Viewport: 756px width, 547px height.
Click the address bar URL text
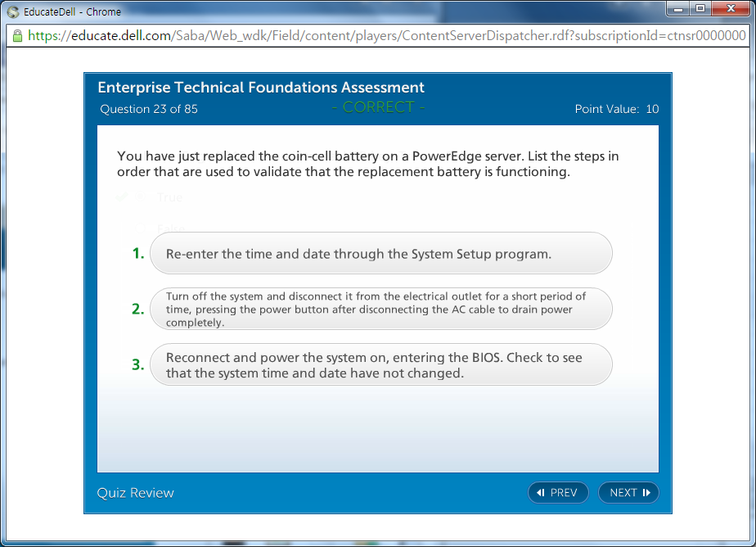pyautogui.click(x=385, y=36)
